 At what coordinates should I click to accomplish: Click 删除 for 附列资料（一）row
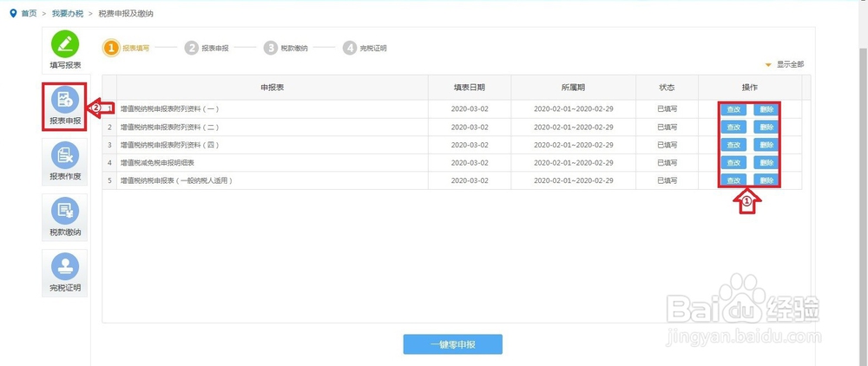(766, 109)
